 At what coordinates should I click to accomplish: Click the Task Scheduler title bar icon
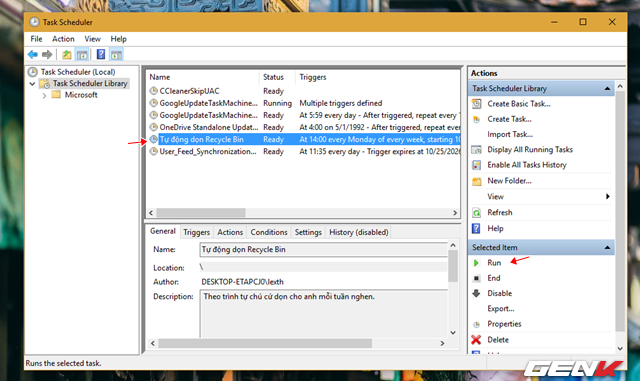tap(34, 22)
